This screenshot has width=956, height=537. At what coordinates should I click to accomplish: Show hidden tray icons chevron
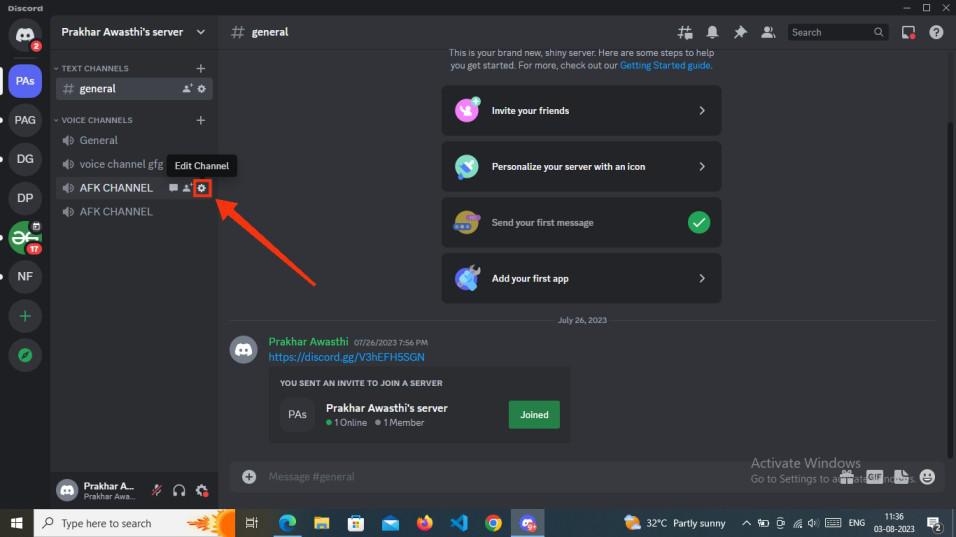[x=746, y=523]
